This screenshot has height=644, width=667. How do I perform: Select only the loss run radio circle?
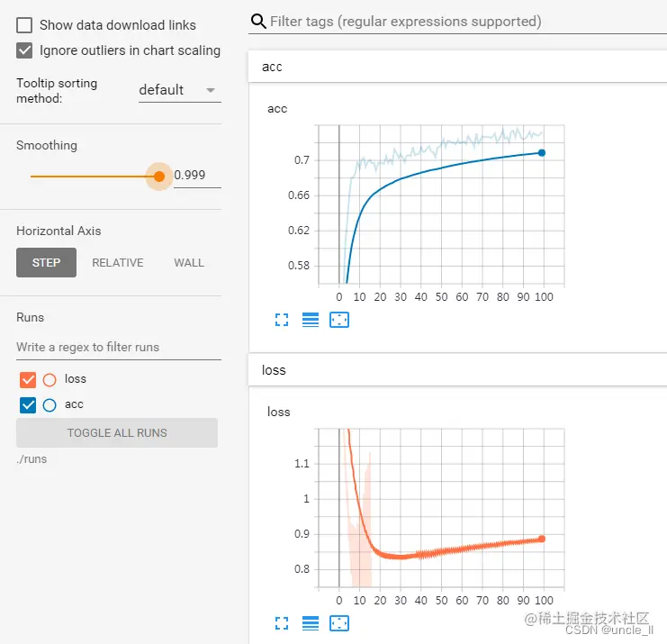(x=50, y=380)
